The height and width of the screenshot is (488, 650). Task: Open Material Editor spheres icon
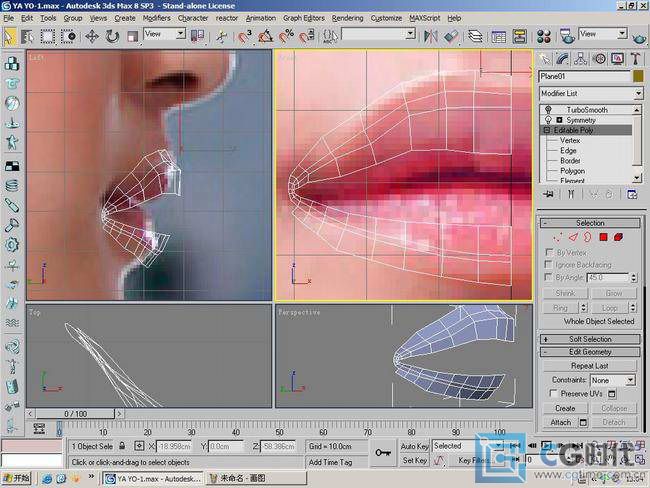[x=543, y=36]
